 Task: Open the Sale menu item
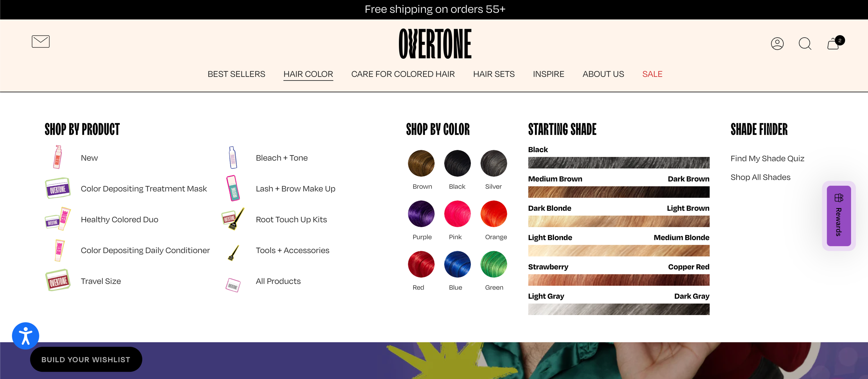652,74
